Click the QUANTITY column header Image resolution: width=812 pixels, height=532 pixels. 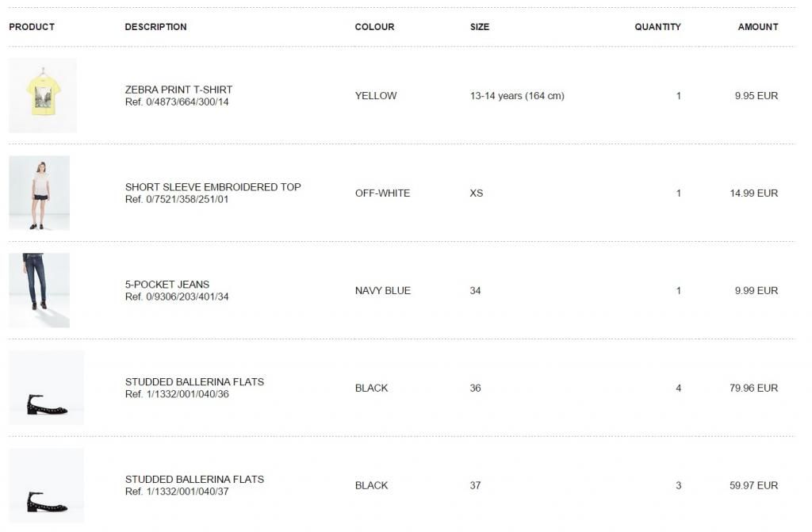[657, 27]
